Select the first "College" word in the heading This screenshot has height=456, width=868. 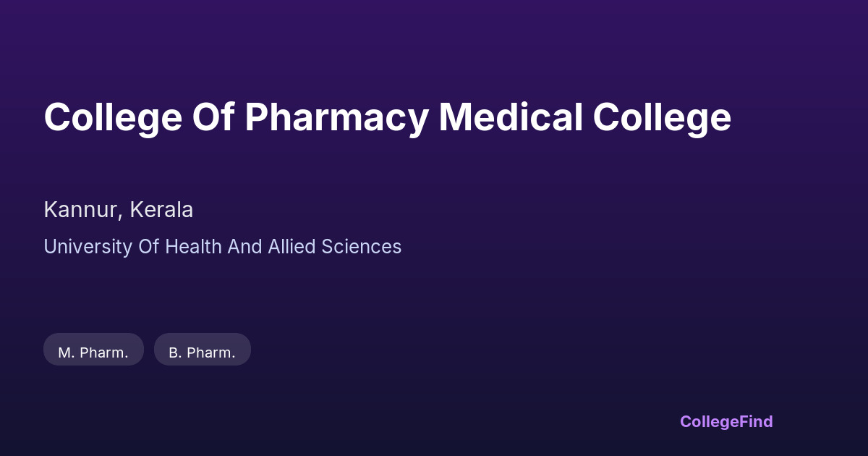[x=113, y=117]
